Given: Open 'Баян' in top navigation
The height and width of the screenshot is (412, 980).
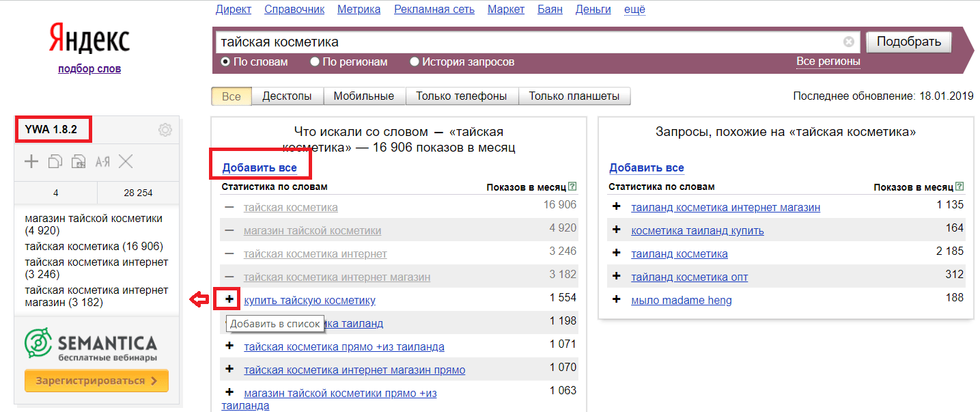Looking at the screenshot, I should point(550,9).
